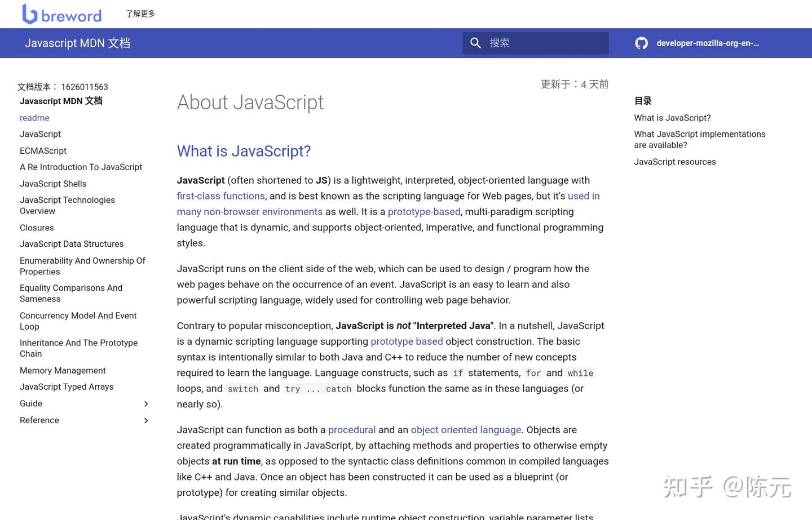Follow the prototype based link

click(407, 341)
